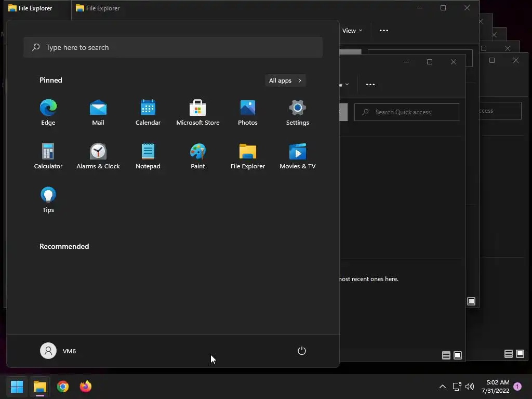Viewport: 532px width, 399px height.
Task: Open File Explorer from the pinned apps
Action: tap(248, 156)
